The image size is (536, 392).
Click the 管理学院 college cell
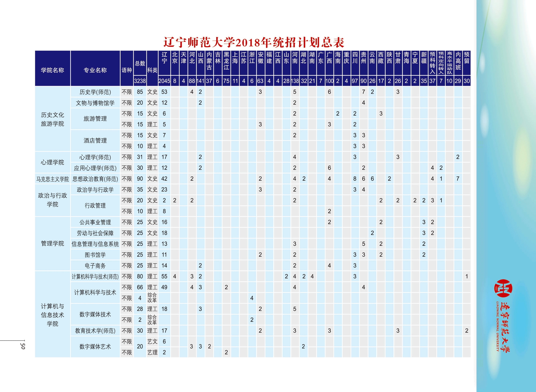53,244
